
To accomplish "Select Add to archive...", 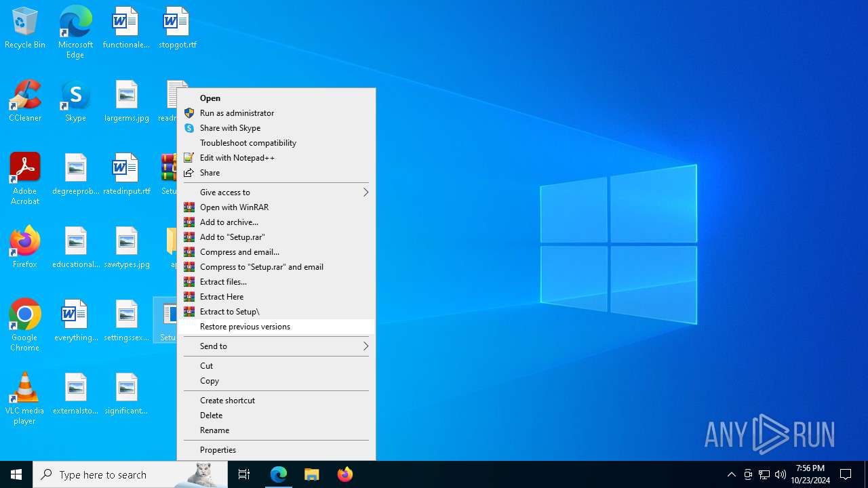I will pos(277,222).
